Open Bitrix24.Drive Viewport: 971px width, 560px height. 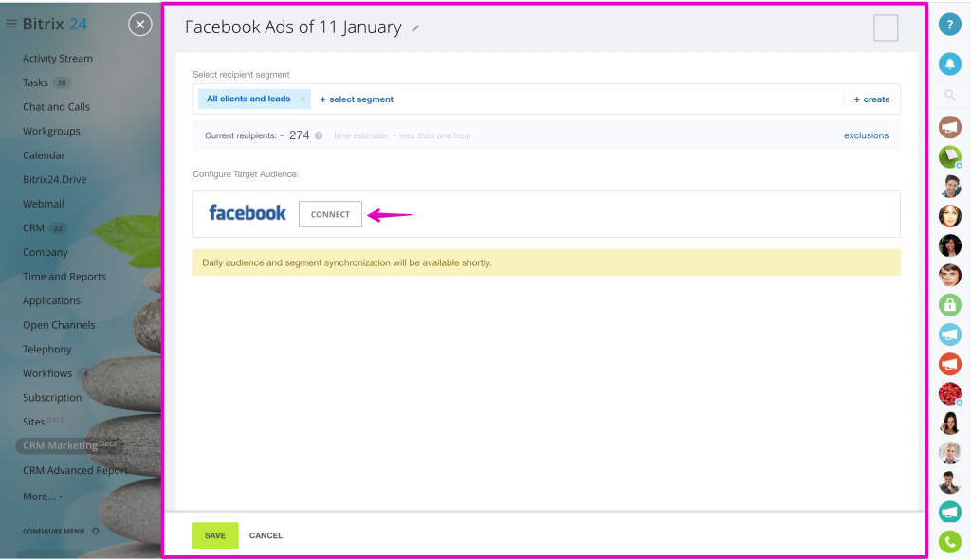coord(54,179)
